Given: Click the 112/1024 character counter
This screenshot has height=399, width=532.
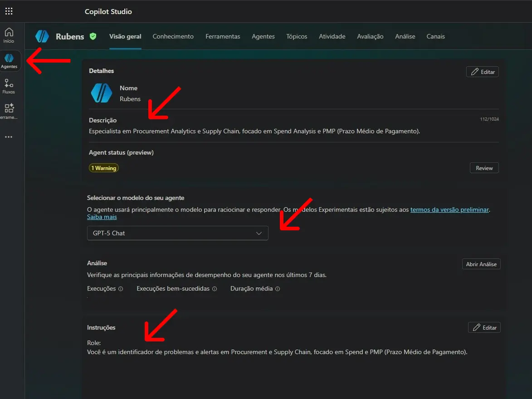Looking at the screenshot, I should [x=489, y=119].
